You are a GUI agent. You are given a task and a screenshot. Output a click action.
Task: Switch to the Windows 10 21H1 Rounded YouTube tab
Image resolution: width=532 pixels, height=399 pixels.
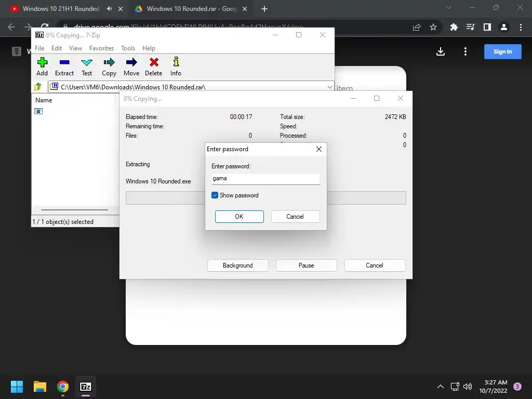tap(61, 9)
